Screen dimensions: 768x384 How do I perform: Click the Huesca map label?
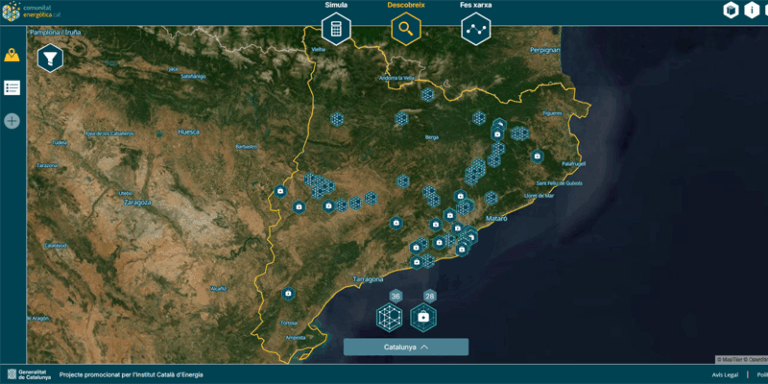pos(189,132)
